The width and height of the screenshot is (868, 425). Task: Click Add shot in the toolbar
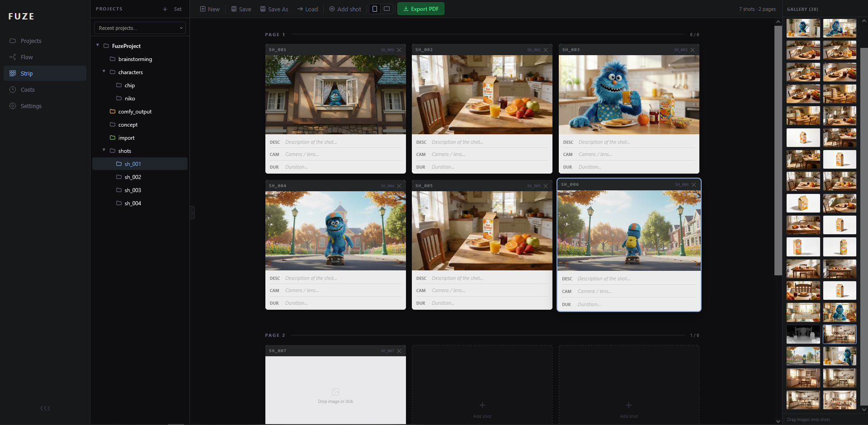pos(345,9)
